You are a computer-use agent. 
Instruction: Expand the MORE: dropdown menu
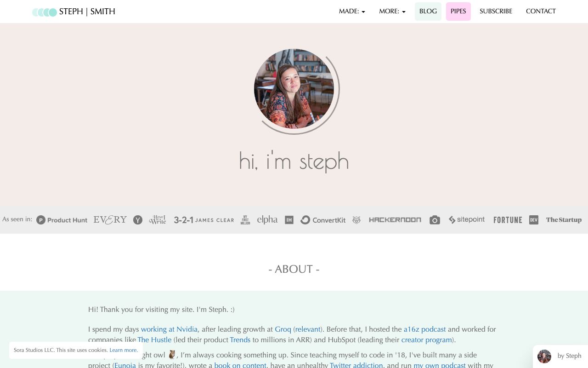392,11
